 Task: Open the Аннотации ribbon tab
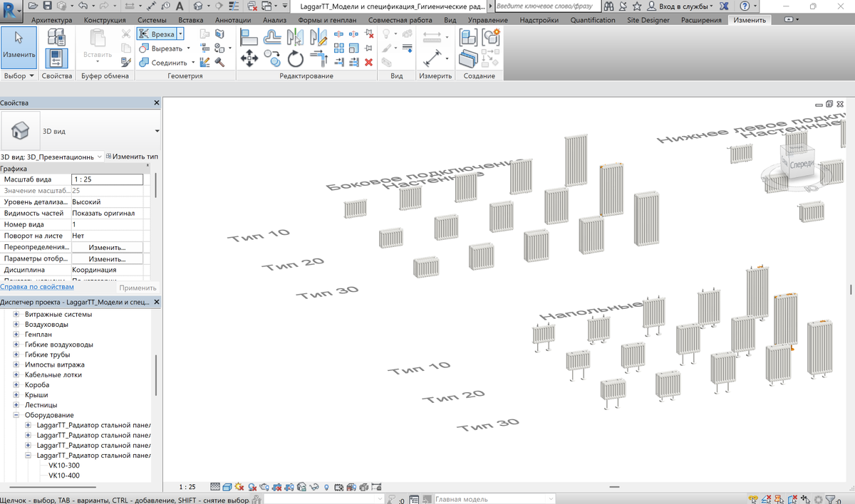click(x=234, y=20)
